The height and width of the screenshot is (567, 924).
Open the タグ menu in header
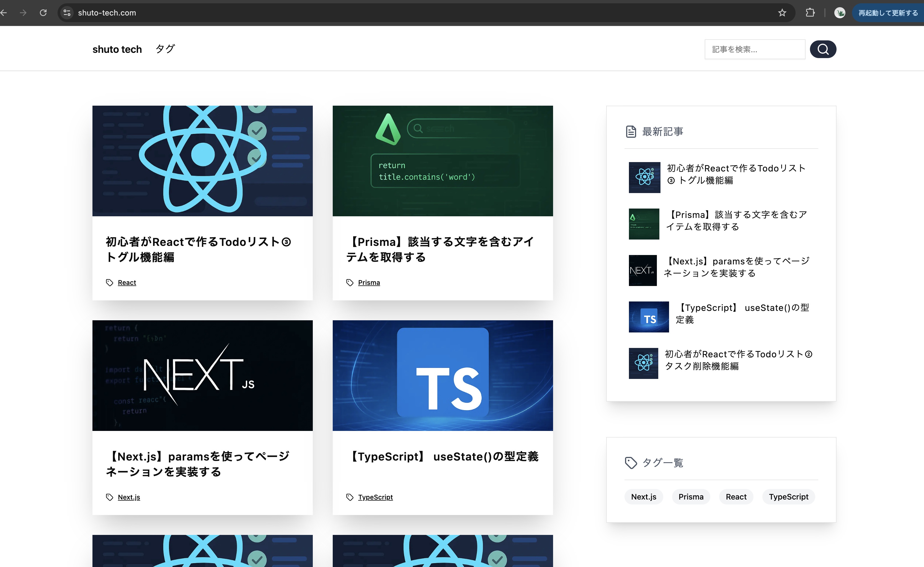[165, 49]
